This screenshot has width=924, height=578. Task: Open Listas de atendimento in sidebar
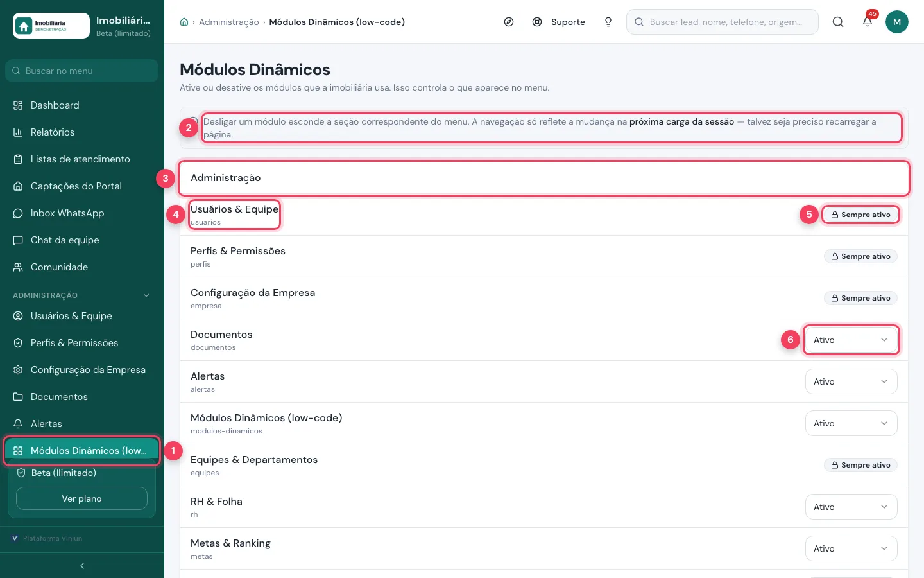tap(81, 159)
